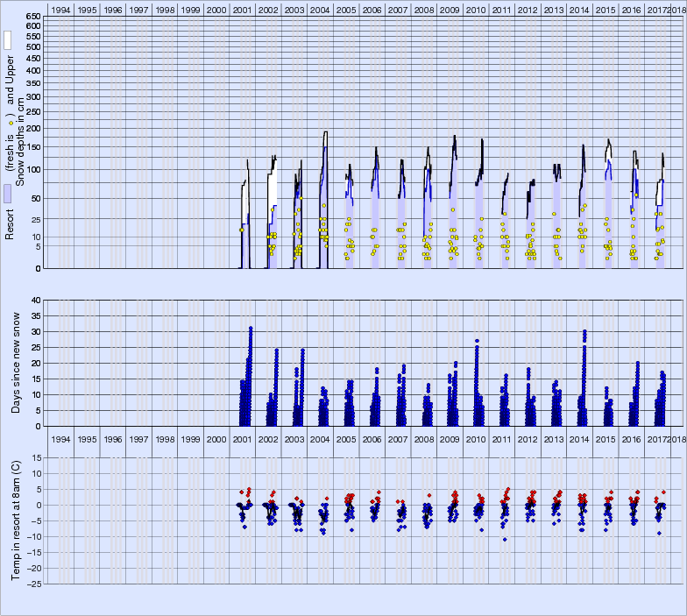Click the 2010 peak in days-since-snow chart
The height and width of the screenshot is (616, 687).
[x=477, y=341]
